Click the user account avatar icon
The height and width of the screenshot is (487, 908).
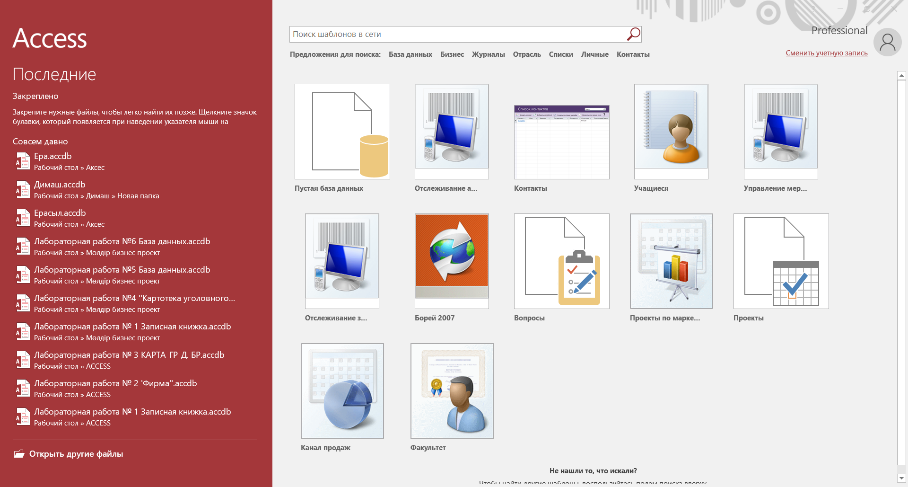(887, 42)
